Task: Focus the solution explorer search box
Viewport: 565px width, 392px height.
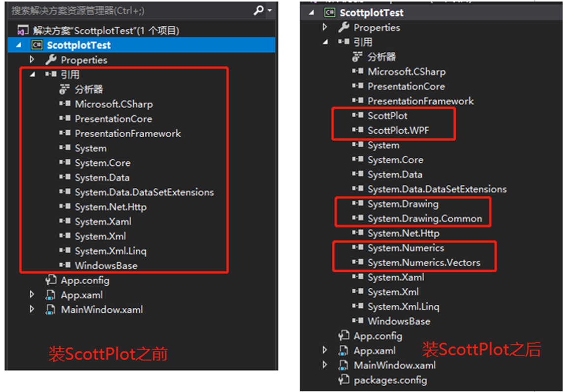Action: tap(130, 11)
